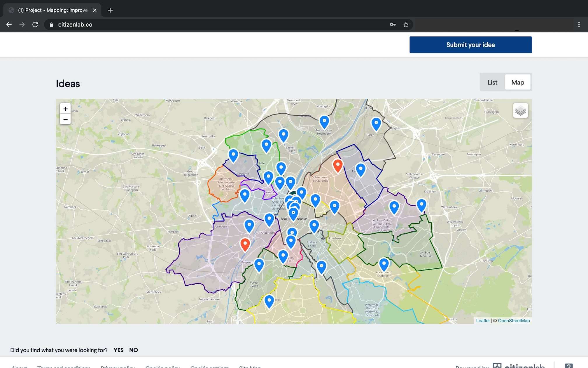Answer NO to the feedback question
This screenshot has width=588, height=368.
click(134, 350)
